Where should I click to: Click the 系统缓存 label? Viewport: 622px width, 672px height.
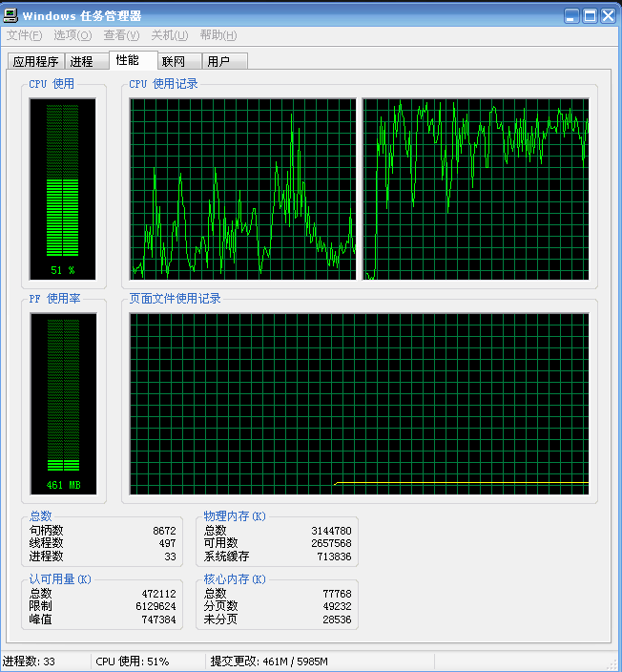(227, 556)
